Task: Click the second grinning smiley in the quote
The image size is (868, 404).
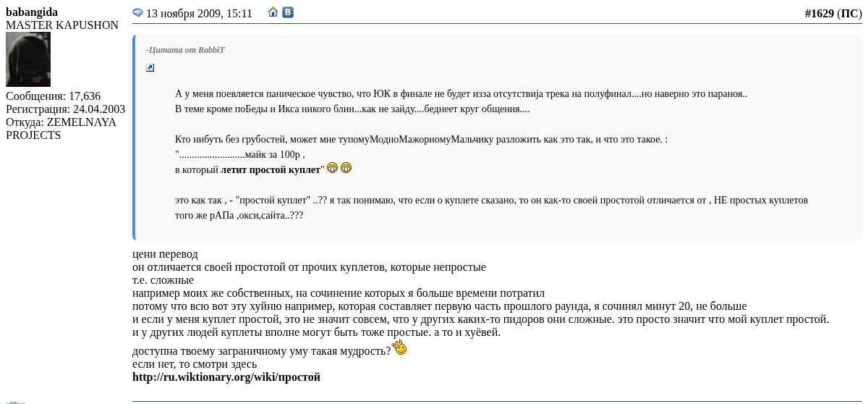Action: [x=346, y=168]
